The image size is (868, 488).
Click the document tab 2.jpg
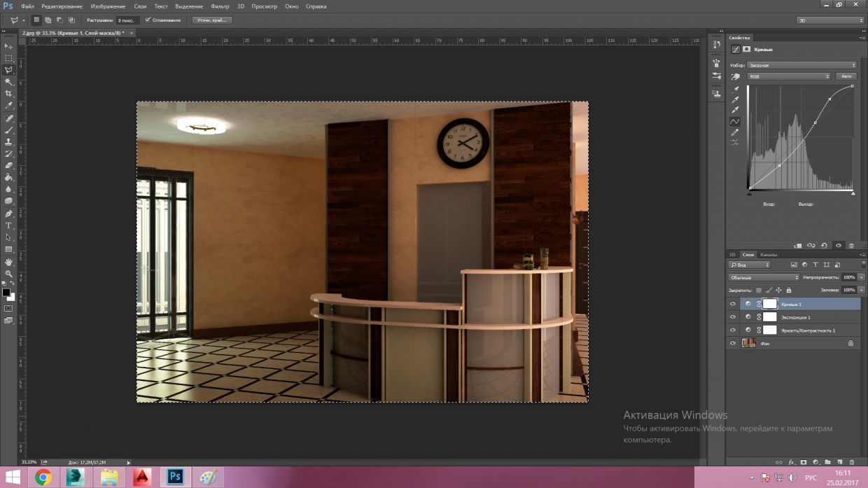tap(77, 33)
